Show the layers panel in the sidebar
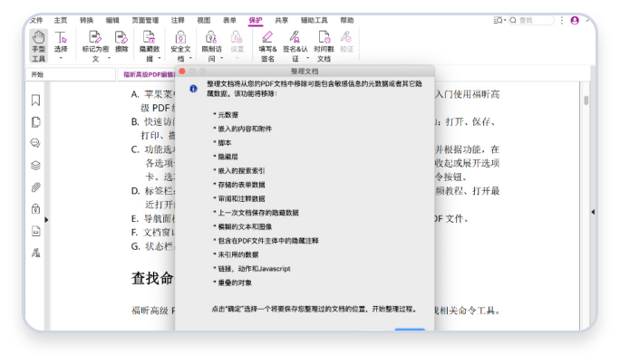The image size is (620, 364). click(35, 165)
